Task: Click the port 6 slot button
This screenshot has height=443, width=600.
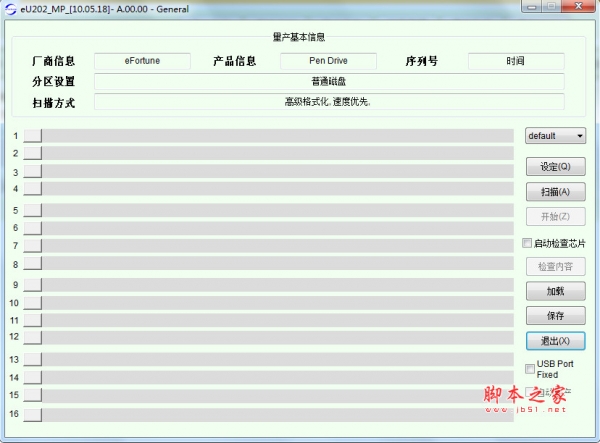Action: (x=33, y=228)
